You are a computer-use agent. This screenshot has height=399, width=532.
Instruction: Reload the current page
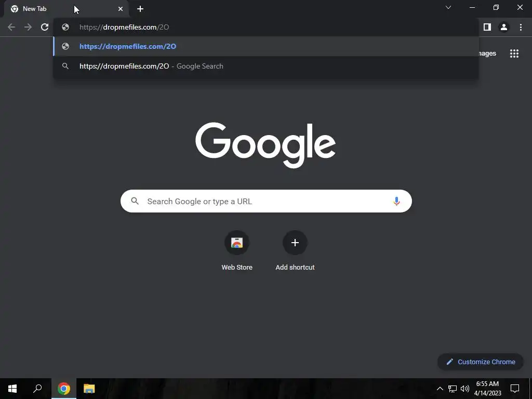click(45, 27)
